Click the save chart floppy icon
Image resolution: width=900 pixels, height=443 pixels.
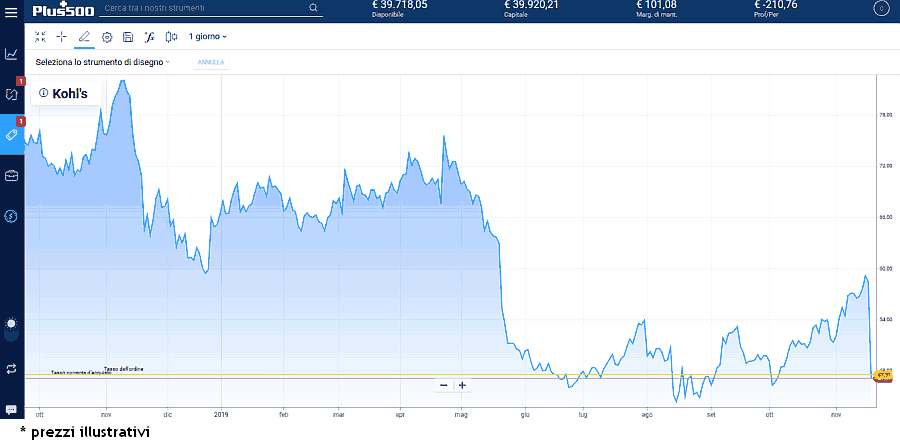(127, 37)
